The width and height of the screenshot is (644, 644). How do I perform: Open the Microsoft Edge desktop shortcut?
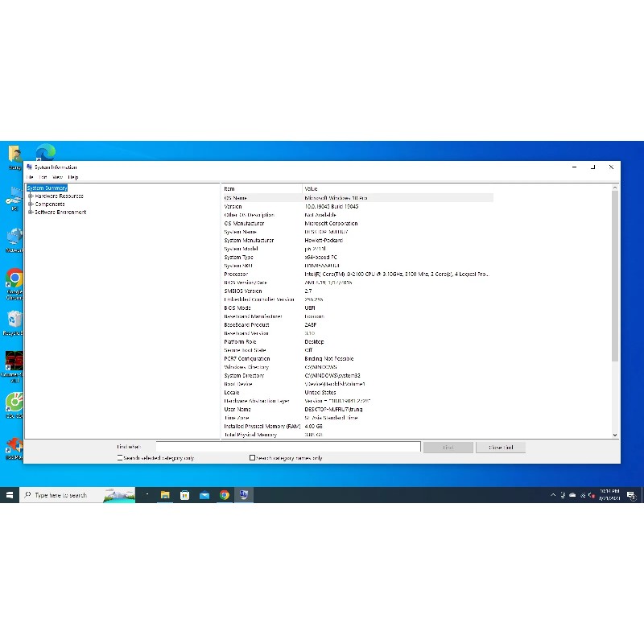tap(45, 152)
